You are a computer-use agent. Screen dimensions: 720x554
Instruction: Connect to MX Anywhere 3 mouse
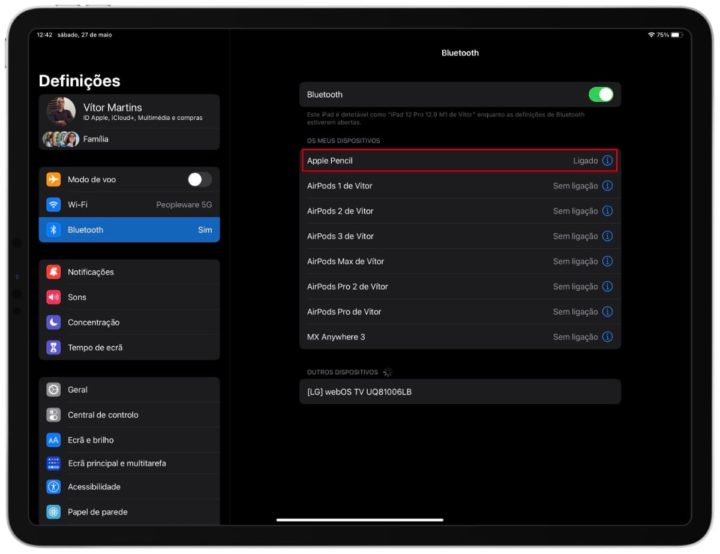click(460, 337)
